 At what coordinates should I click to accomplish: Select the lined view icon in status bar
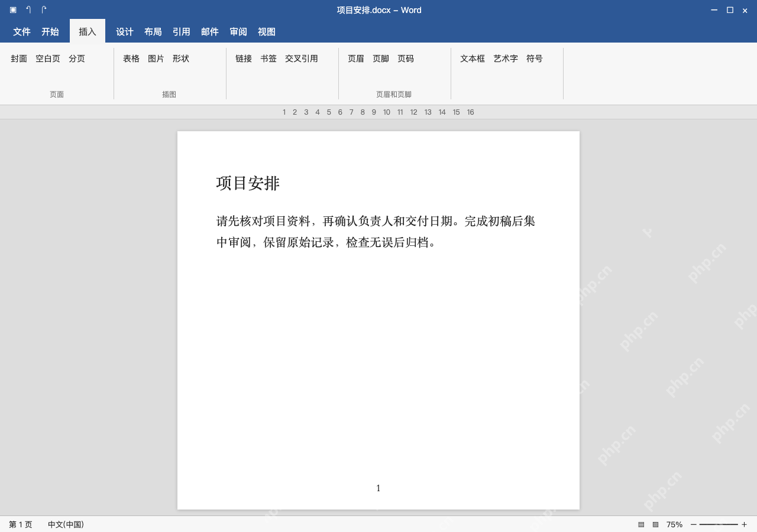pos(641,524)
